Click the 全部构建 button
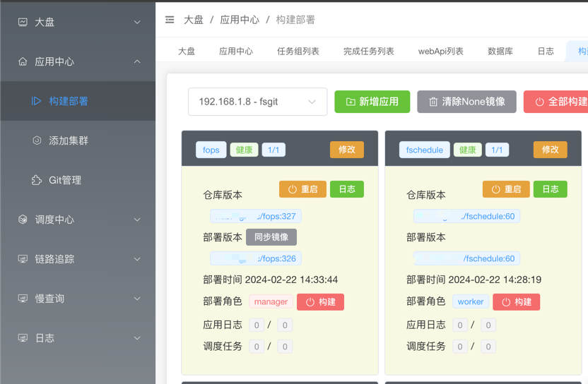 coord(555,102)
